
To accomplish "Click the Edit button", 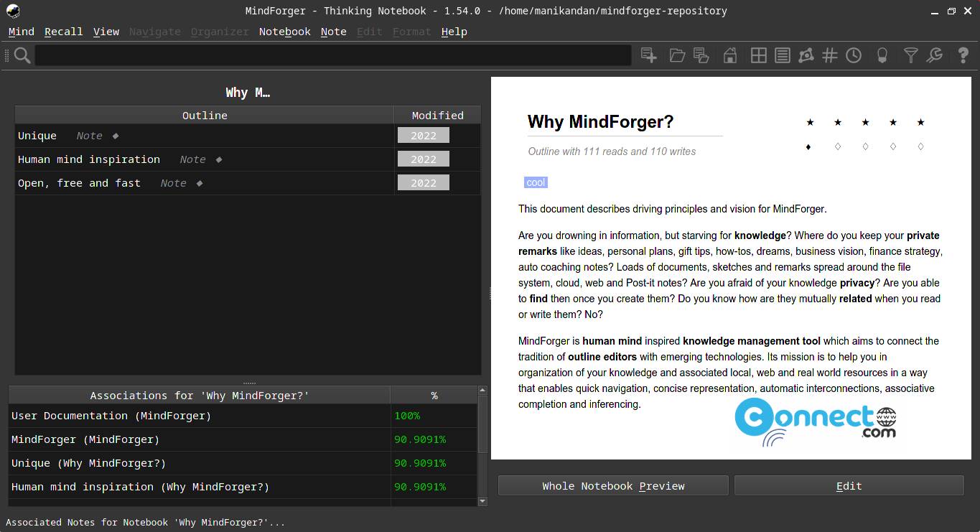I will point(849,486).
